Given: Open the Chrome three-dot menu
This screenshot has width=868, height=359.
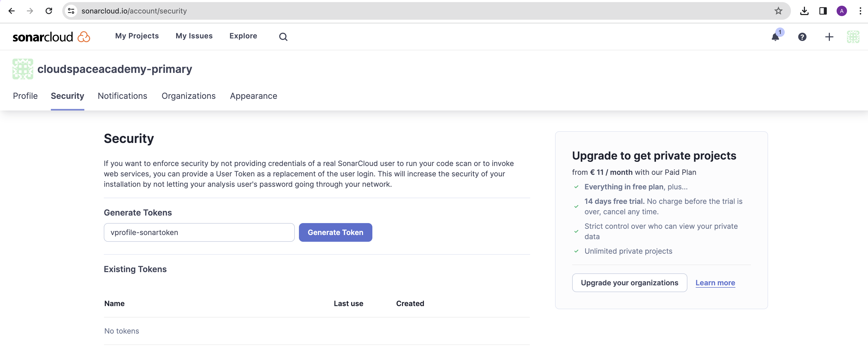Looking at the screenshot, I should coord(860,11).
